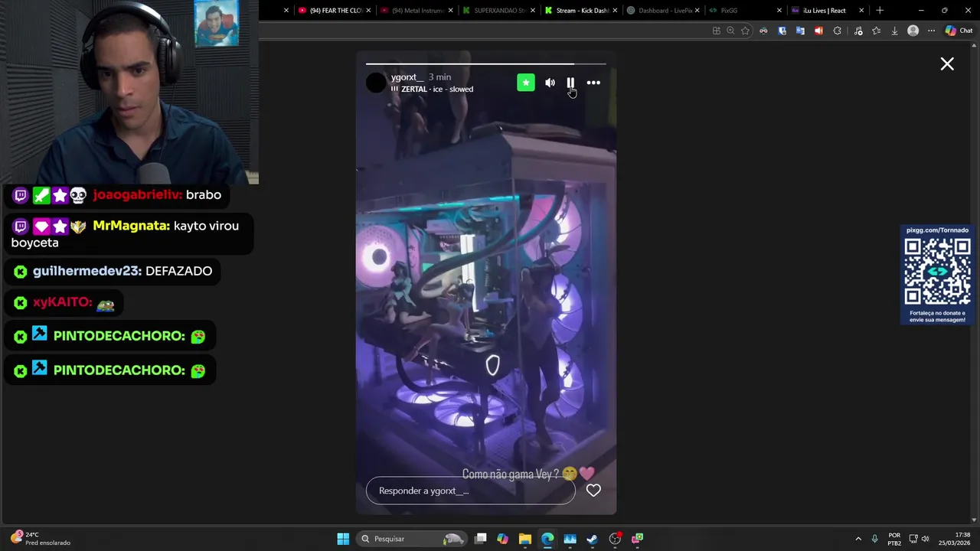Click the apps grid icon in address bar

(x=716, y=31)
